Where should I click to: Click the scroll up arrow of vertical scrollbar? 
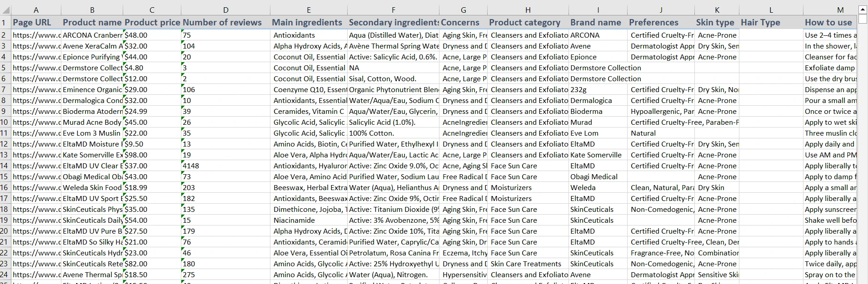[863, 9]
